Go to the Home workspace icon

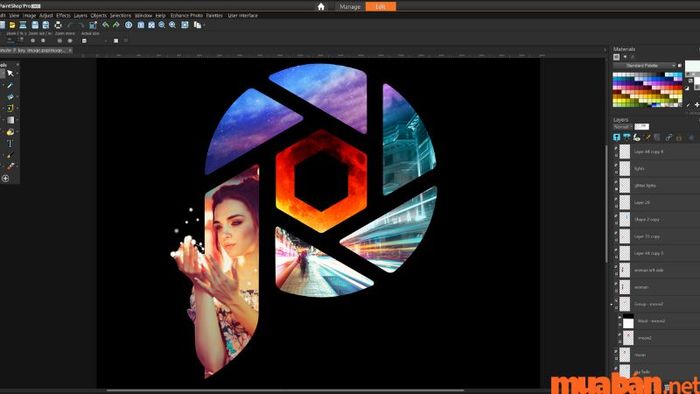[321, 6]
